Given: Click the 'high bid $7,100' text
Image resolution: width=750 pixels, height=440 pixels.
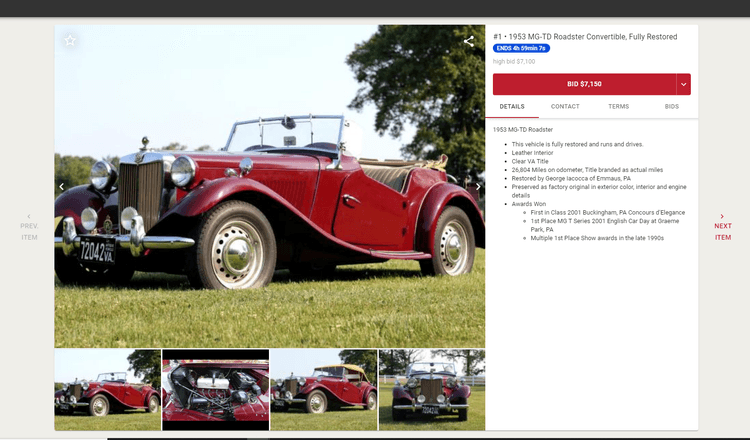Looking at the screenshot, I should 514,61.
